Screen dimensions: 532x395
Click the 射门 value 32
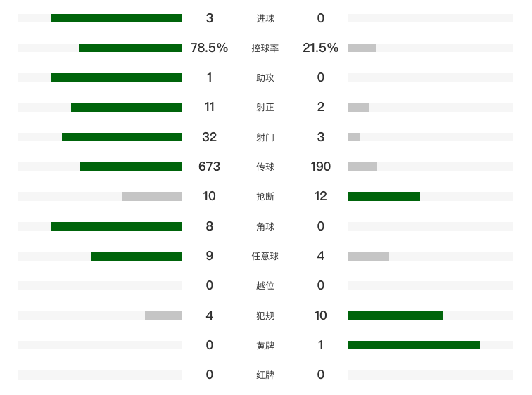click(209, 137)
